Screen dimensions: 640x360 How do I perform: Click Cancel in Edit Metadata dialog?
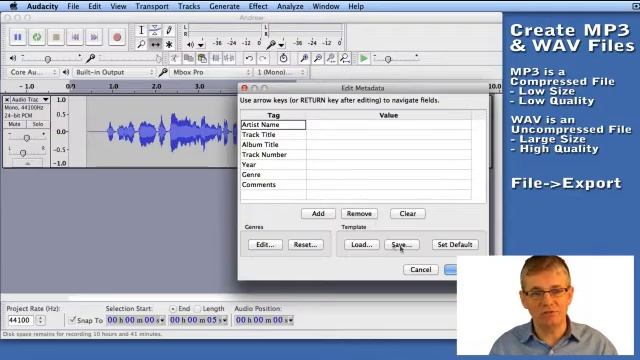coord(420,269)
